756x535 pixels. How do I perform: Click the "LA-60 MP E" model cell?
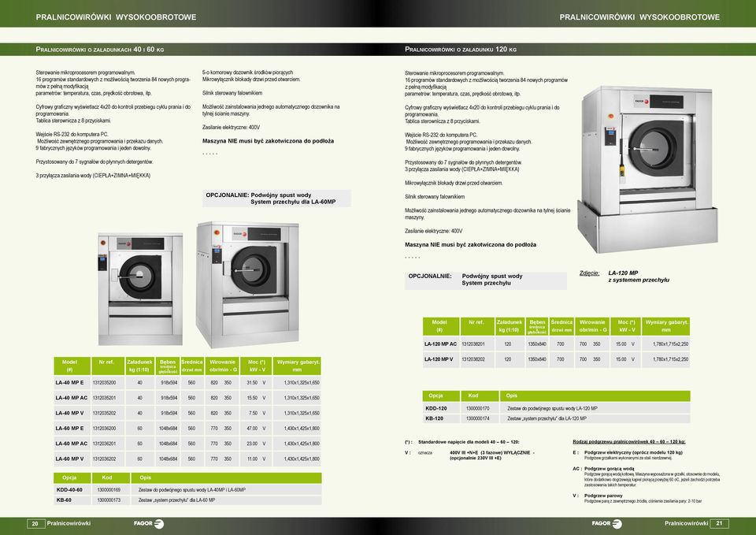tap(72, 429)
